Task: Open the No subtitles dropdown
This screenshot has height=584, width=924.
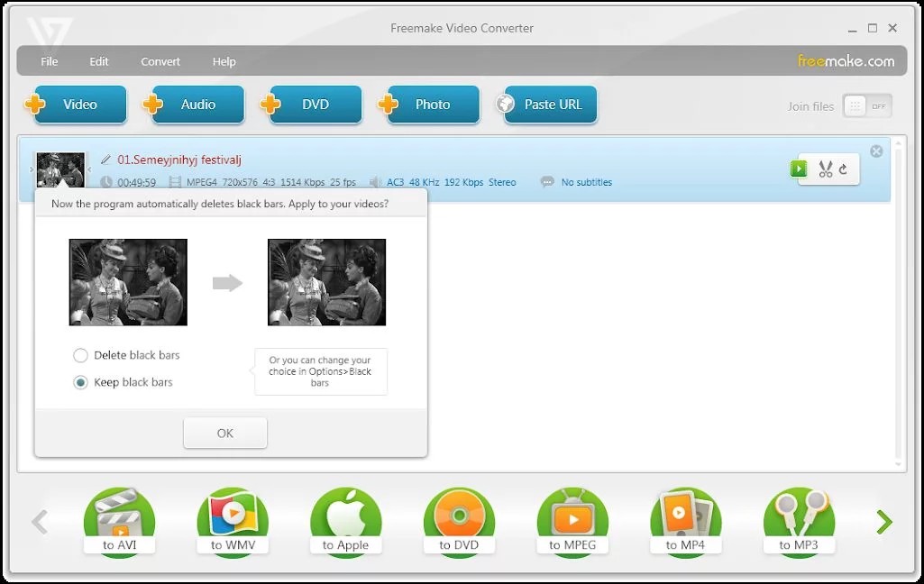Action: pyautogui.click(x=585, y=182)
